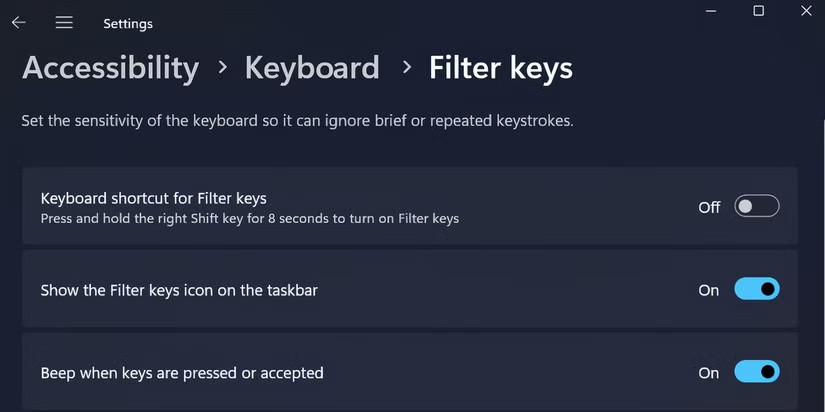825x412 pixels.
Task: Disable beep when keys are pressed toggle
Action: click(x=756, y=372)
